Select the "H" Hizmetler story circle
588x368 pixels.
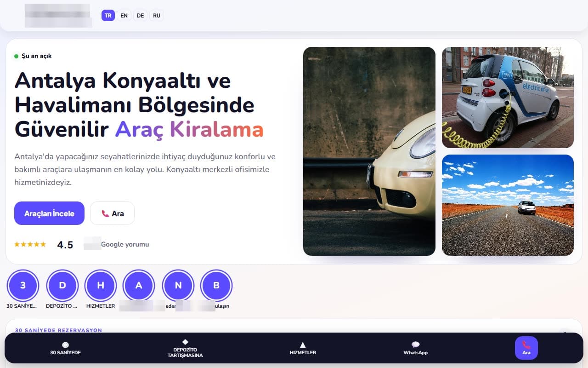(x=101, y=285)
